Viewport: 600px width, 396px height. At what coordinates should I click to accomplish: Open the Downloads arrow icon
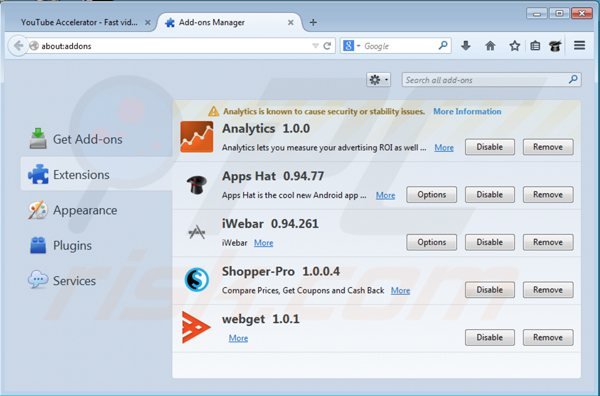coord(466,46)
